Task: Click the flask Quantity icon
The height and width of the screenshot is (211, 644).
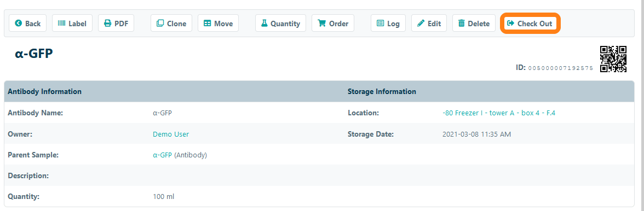Action: (264, 24)
